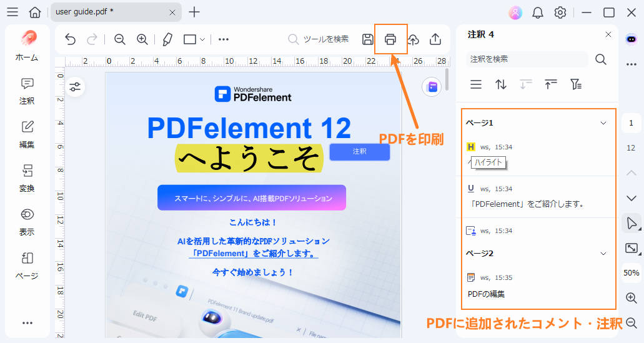Image resolution: width=644 pixels, height=343 pixels.
Task: Open right sidebar more options
Action: pyautogui.click(x=632, y=64)
